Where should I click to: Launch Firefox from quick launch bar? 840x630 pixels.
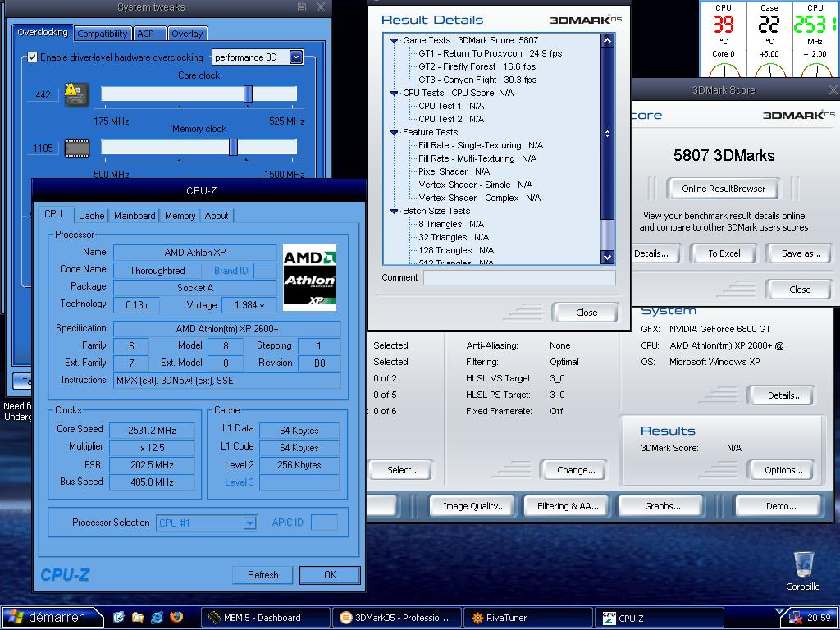click(176, 617)
